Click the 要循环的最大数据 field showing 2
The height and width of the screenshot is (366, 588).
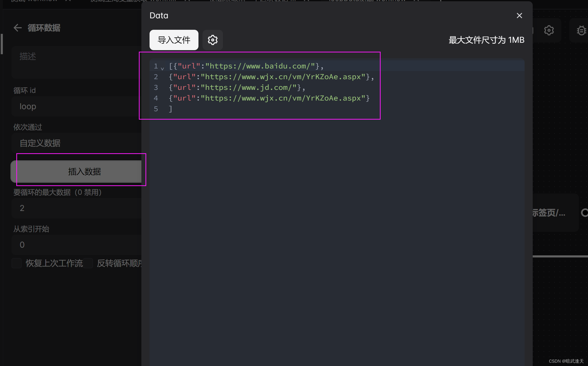click(x=76, y=208)
